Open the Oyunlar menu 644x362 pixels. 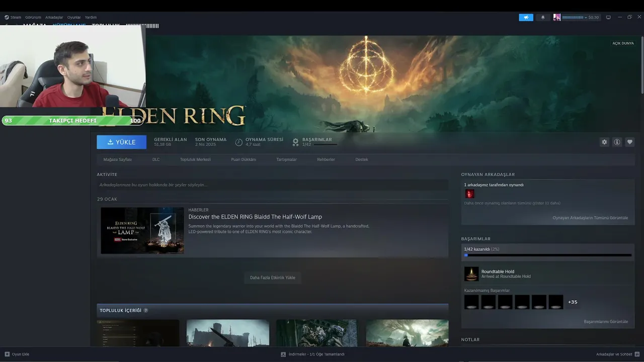coord(74,17)
